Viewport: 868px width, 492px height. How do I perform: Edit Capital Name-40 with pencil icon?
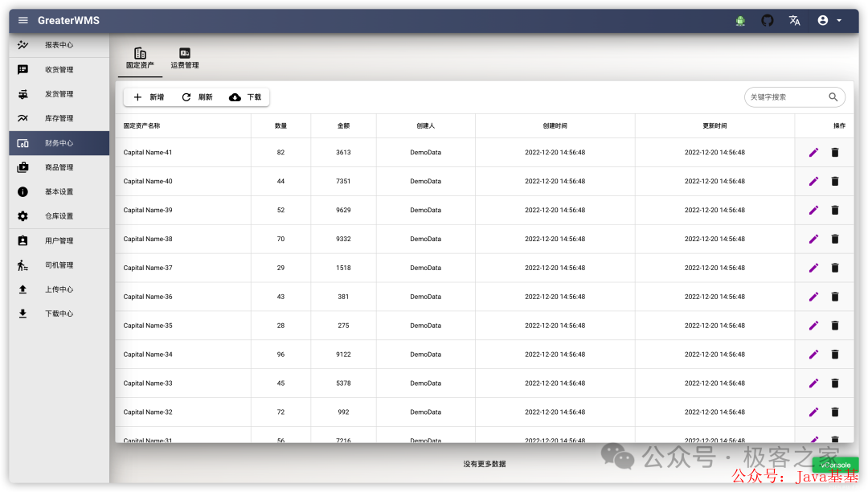coord(813,182)
